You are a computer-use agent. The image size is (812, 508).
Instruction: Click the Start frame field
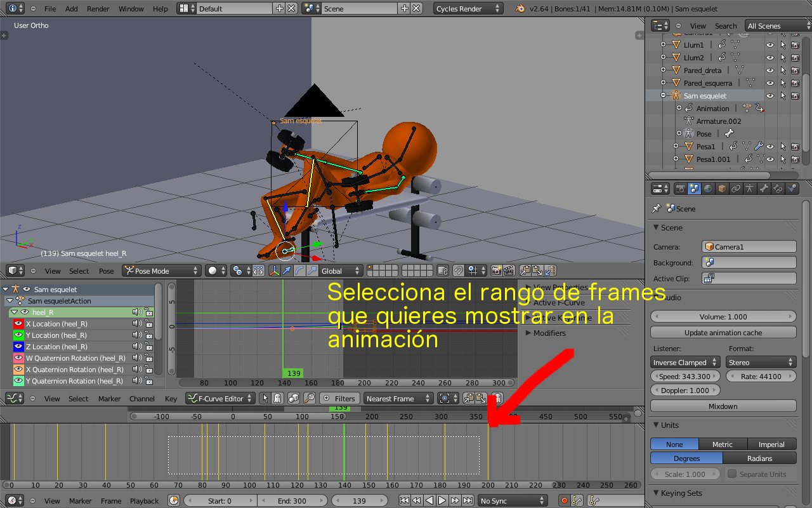coord(220,500)
